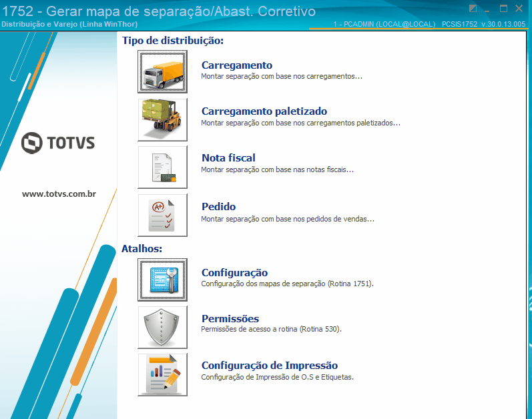The width and height of the screenshot is (532, 419).
Task: Click "Montar separação com base nos carregamentos..." text
Action: tap(282, 77)
